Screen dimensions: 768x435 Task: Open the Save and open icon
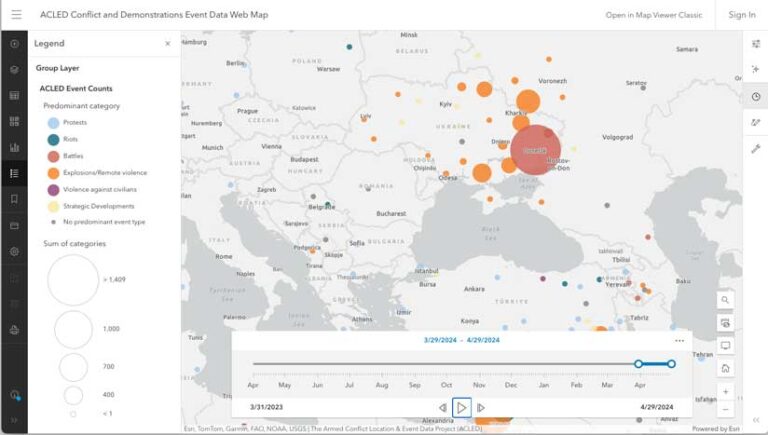pyautogui.click(x=14, y=225)
